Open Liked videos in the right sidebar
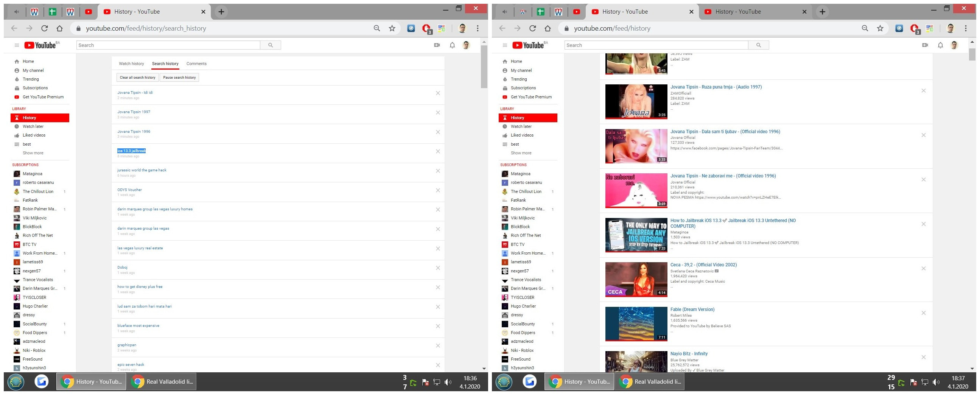 [x=522, y=135]
